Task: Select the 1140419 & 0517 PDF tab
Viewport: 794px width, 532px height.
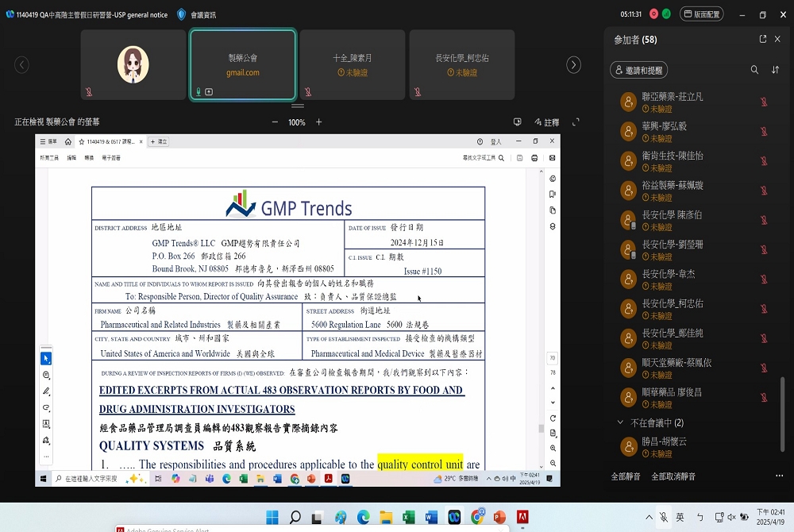Action: click(110, 141)
